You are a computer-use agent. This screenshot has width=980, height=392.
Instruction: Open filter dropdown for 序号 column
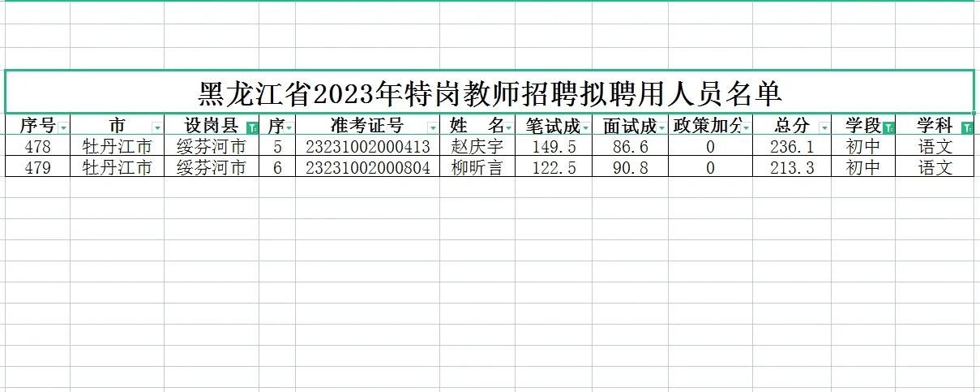tap(63, 128)
